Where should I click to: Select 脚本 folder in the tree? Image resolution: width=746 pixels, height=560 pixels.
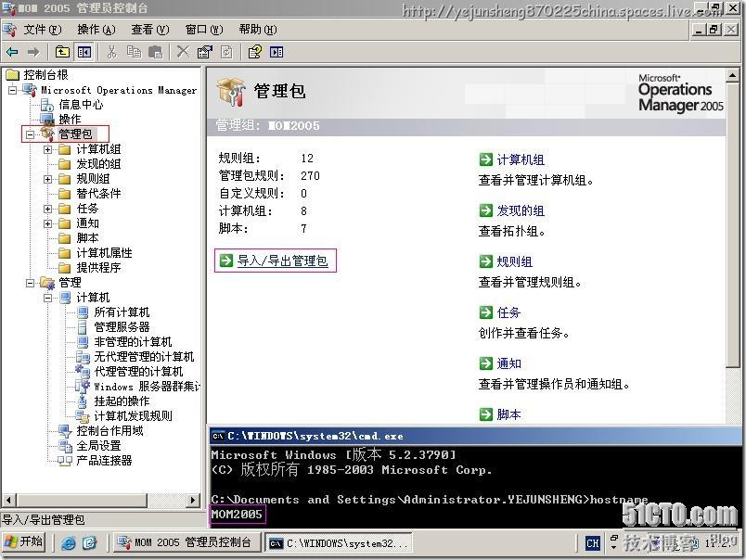[87, 237]
